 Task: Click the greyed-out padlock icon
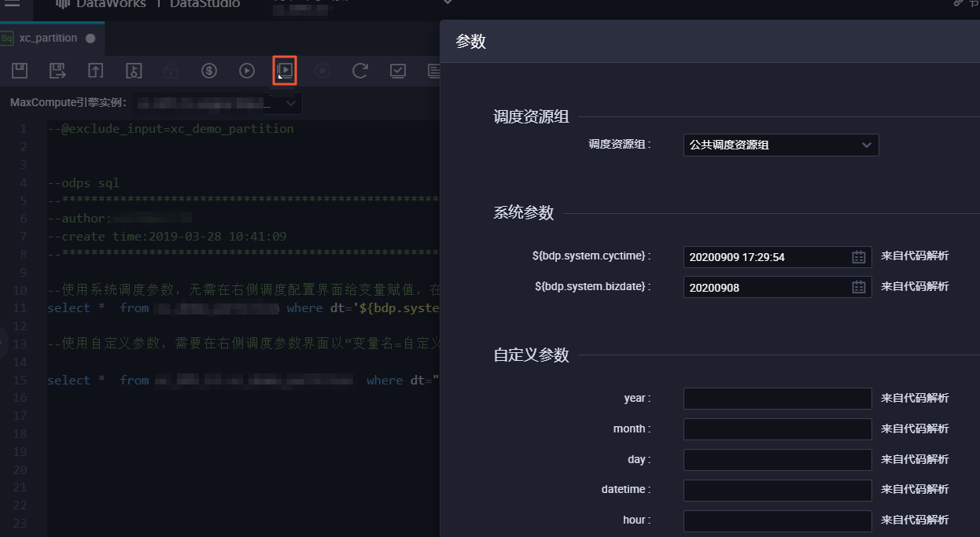point(171,71)
